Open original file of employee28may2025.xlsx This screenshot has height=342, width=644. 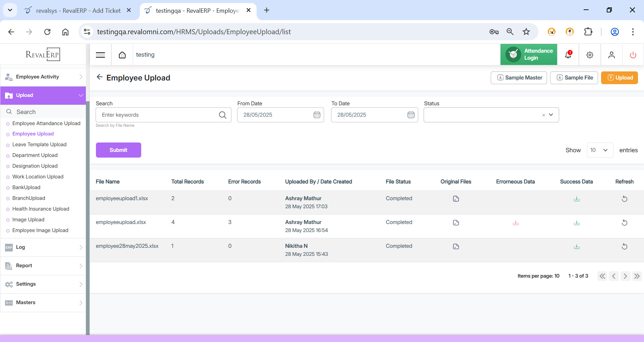pyautogui.click(x=456, y=247)
